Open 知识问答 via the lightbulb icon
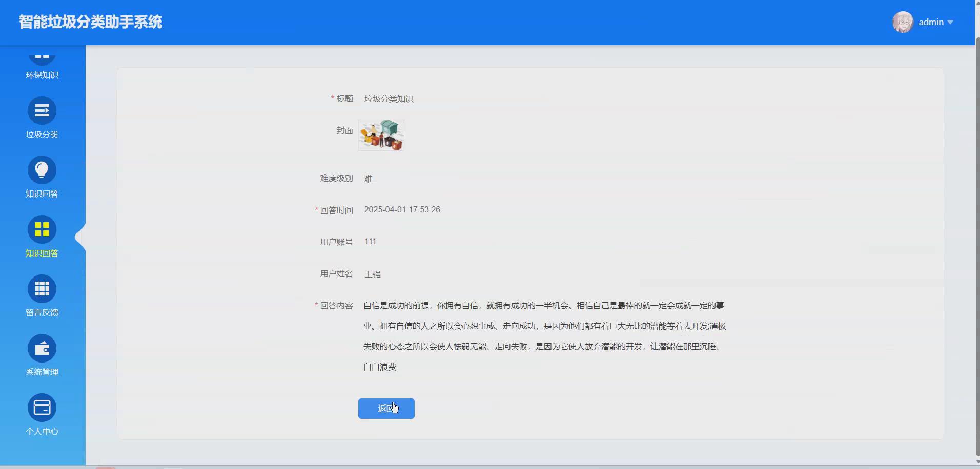This screenshot has width=980, height=469. 42,169
